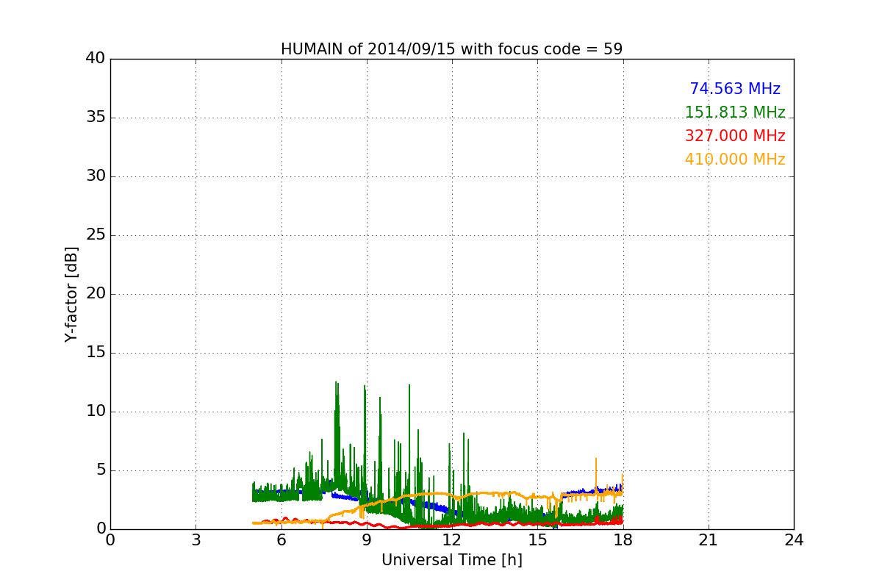The height and width of the screenshot is (588, 882).
Task: Click the y-axis tick label 5
Action: tap(100, 470)
